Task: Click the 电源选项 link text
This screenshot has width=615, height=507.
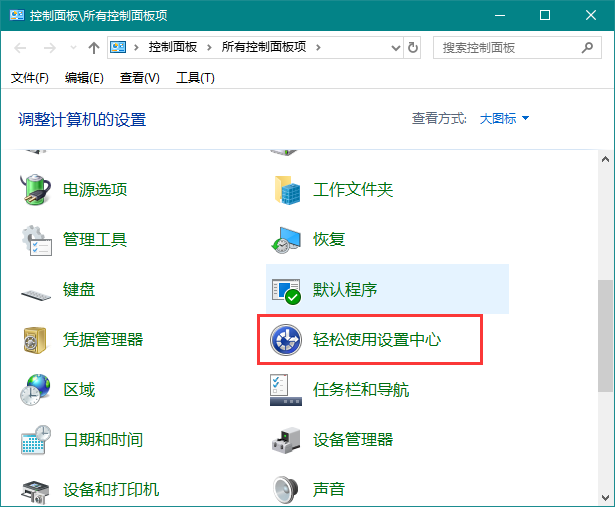Action: pos(95,190)
